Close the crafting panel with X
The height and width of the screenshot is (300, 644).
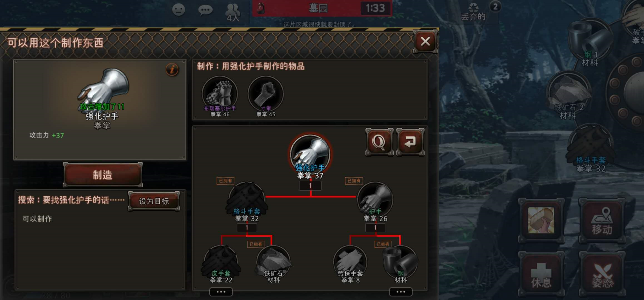425,41
